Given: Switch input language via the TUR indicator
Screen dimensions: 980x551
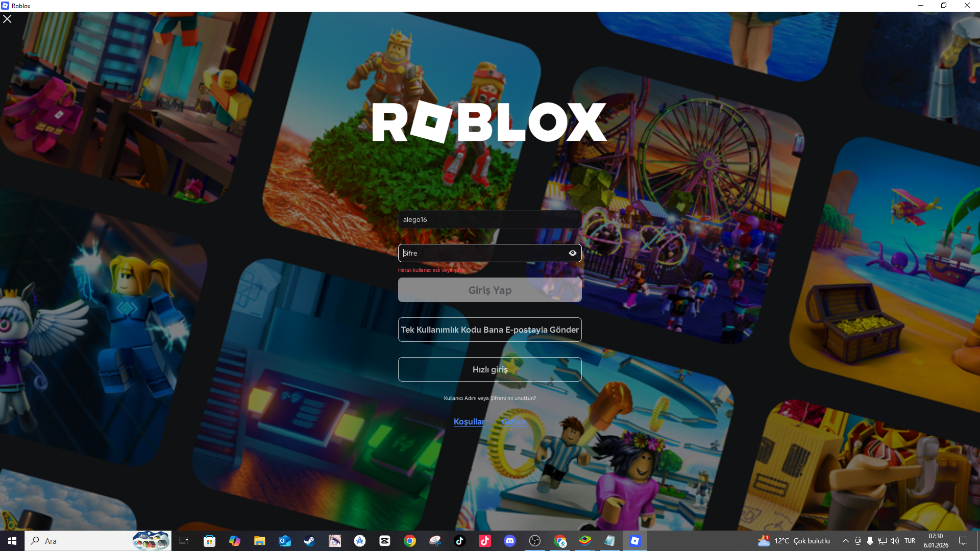Looking at the screenshot, I should [x=910, y=541].
